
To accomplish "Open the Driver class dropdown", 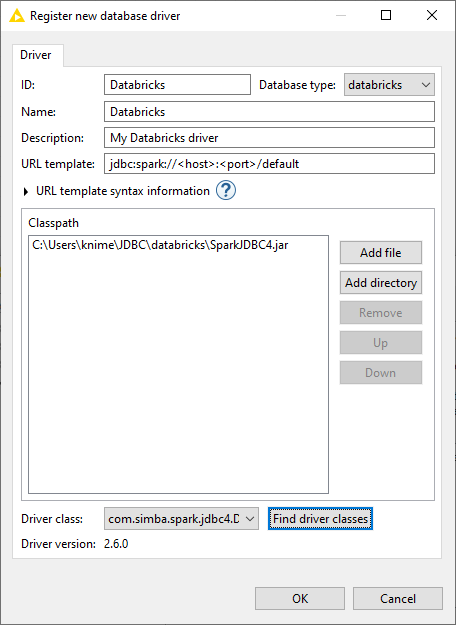I will tap(181, 519).
